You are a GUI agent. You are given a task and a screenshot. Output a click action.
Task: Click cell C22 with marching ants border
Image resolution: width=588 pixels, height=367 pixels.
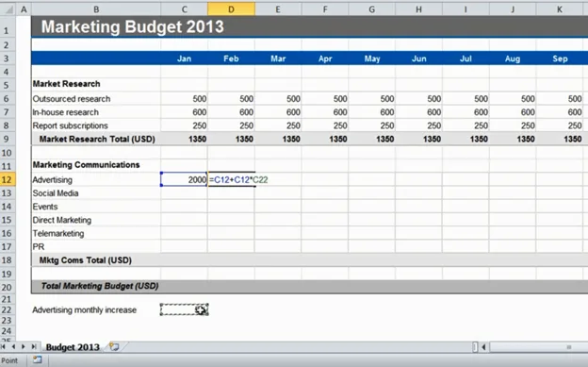184,309
